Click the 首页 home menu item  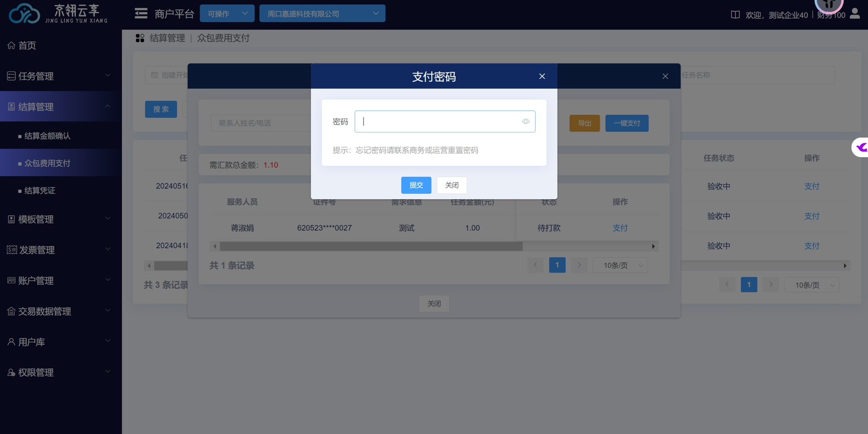[27, 45]
